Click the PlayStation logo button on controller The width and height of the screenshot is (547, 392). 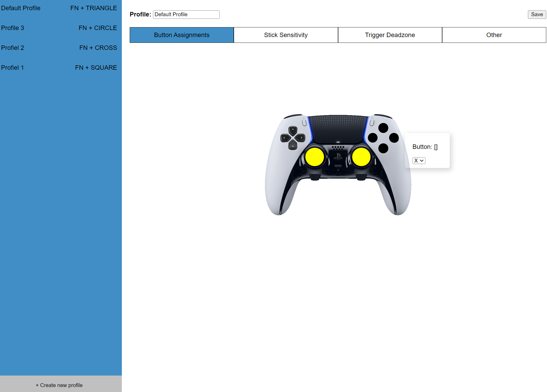click(338, 157)
